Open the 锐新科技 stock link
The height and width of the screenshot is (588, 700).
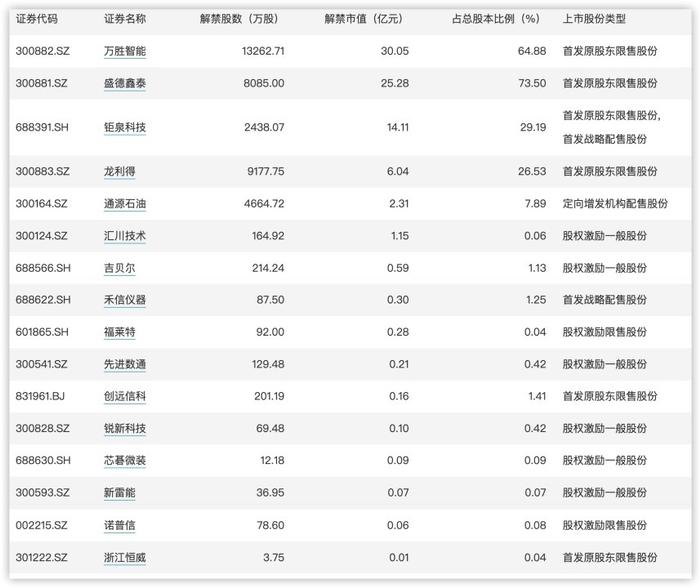coord(125,428)
